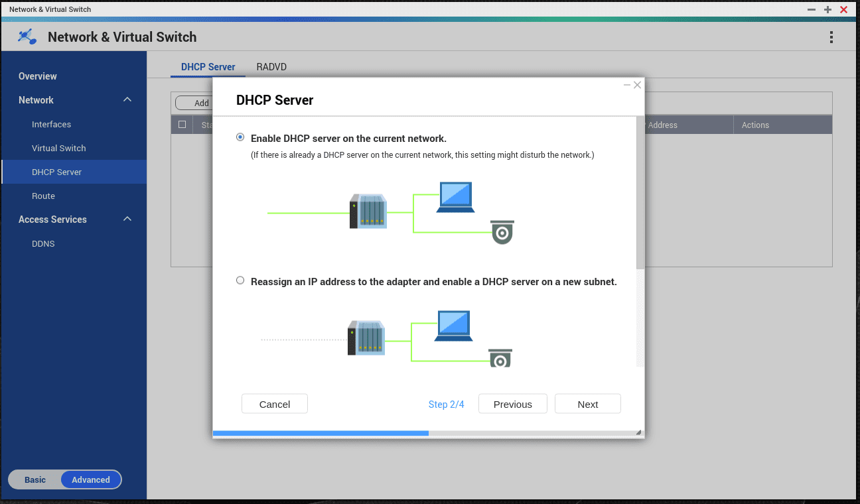Minimize the DHCP Server dialog

[x=627, y=85]
